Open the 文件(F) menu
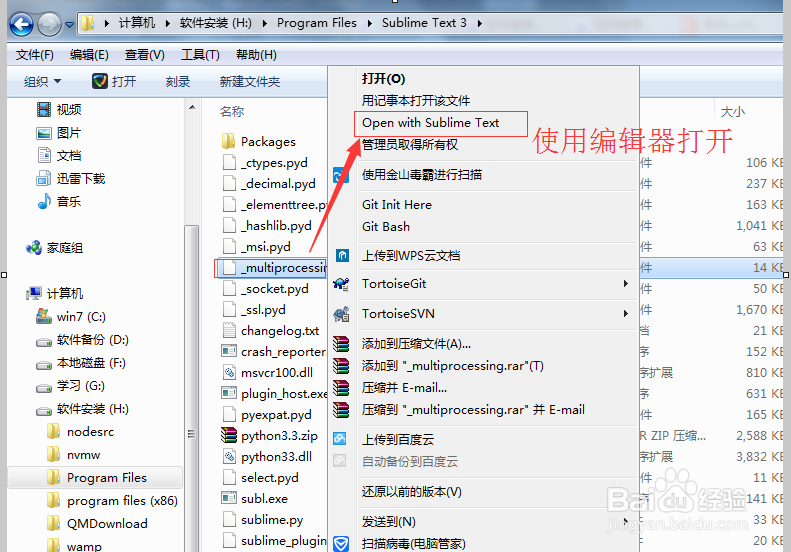The height and width of the screenshot is (552, 791). pos(34,54)
